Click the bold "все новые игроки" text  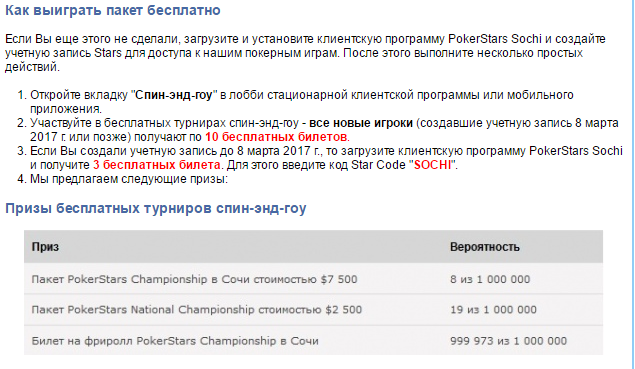tap(361, 123)
